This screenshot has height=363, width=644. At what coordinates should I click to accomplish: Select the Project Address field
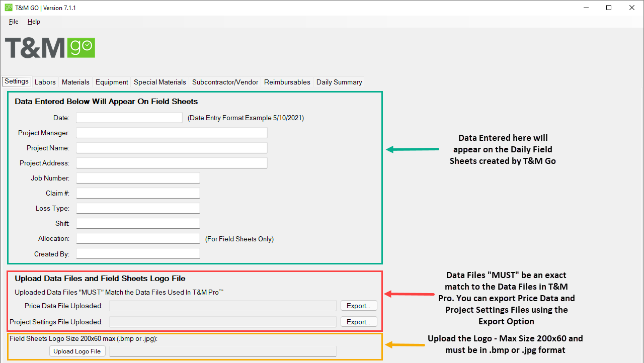[x=172, y=163]
